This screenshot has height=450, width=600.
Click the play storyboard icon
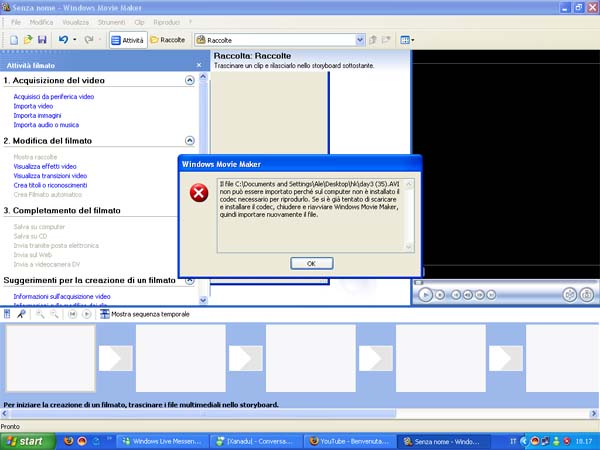click(87, 314)
